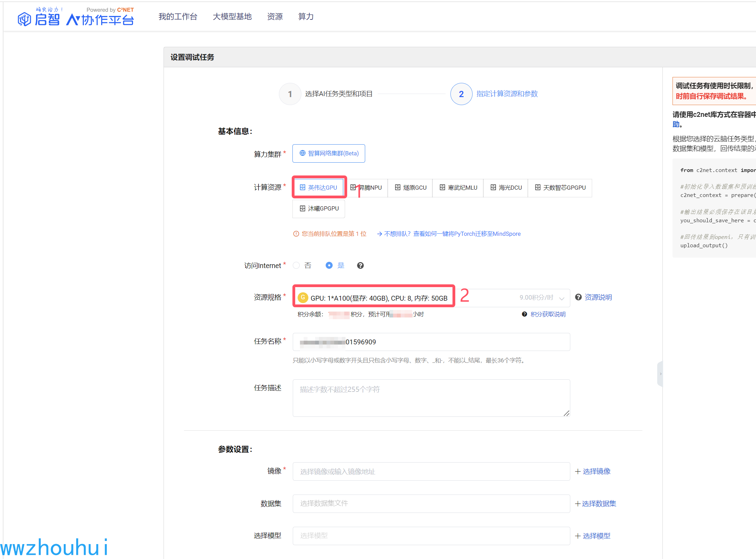Image resolution: width=756 pixels, height=559 pixels.
Task: Click the 任务名称 input field
Action: (431, 342)
